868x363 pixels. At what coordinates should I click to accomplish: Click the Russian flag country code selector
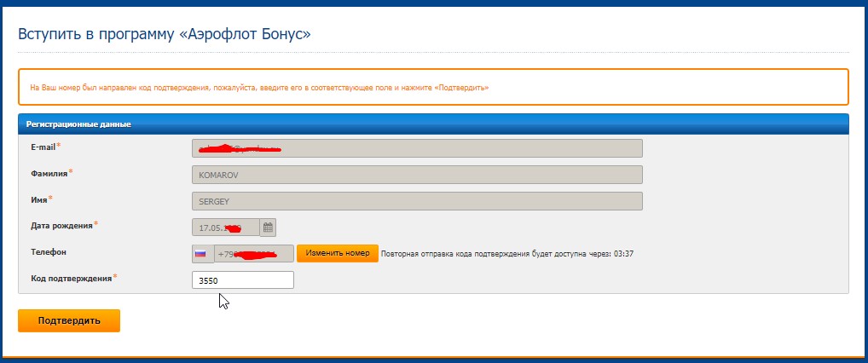[x=202, y=254]
